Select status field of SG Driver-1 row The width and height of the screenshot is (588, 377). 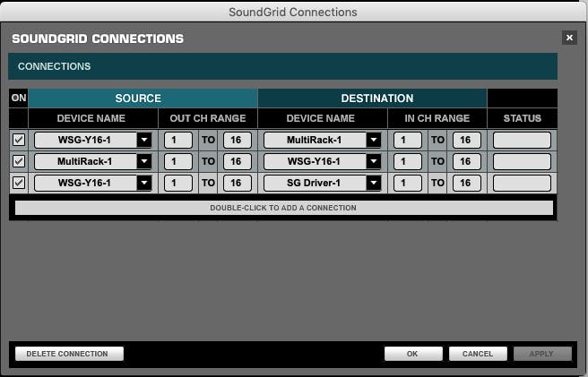(522, 183)
